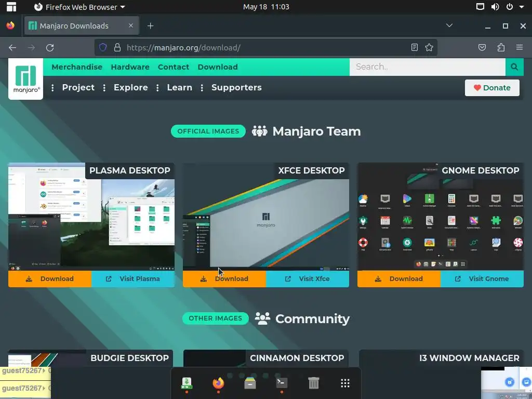Download the Plasma Desktop image
Image resolution: width=532 pixels, height=399 pixels.
(x=50, y=279)
